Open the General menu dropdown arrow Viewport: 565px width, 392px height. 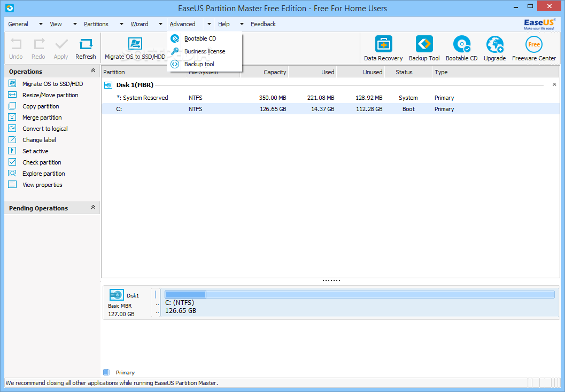(x=41, y=24)
